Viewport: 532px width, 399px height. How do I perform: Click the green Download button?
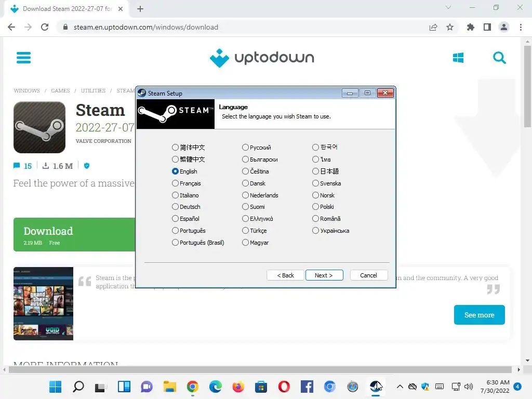point(74,234)
